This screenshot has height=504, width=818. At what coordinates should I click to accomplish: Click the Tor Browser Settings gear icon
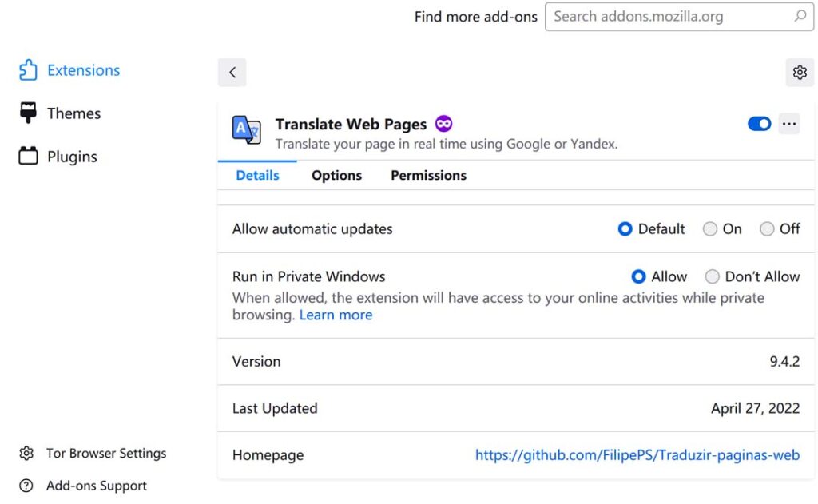pyautogui.click(x=26, y=453)
